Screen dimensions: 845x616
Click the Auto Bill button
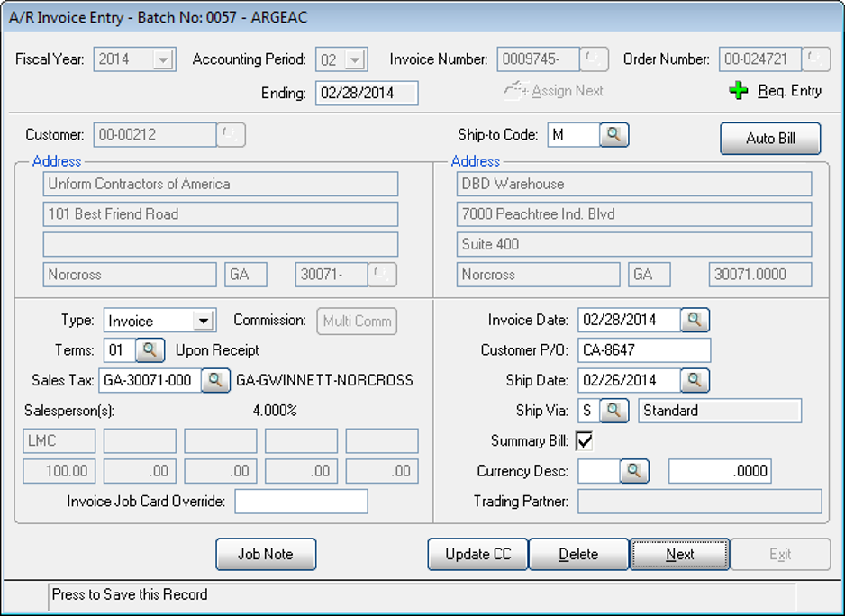(x=770, y=139)
